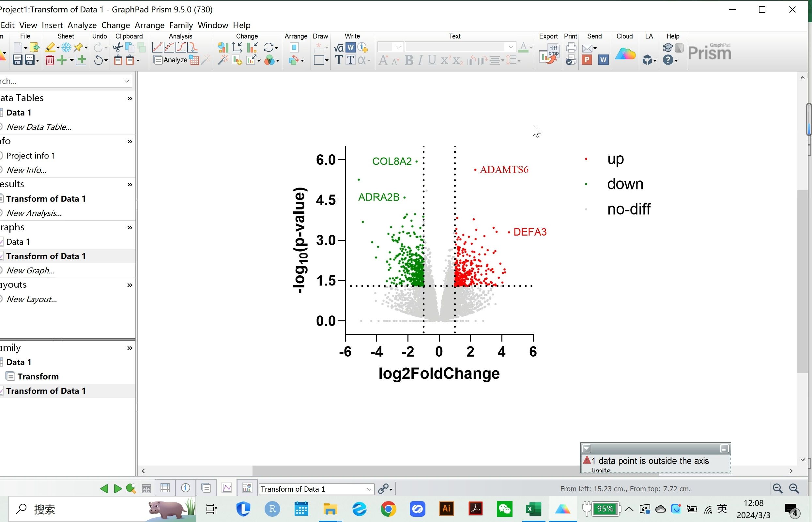Open WeChat from the taskbar
The width and height of the screenshot is (812, 522).
tap(505, 509)
